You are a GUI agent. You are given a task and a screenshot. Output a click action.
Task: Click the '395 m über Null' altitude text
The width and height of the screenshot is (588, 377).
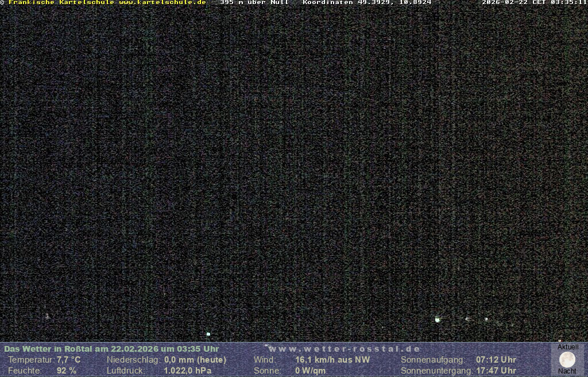[254, 3]
